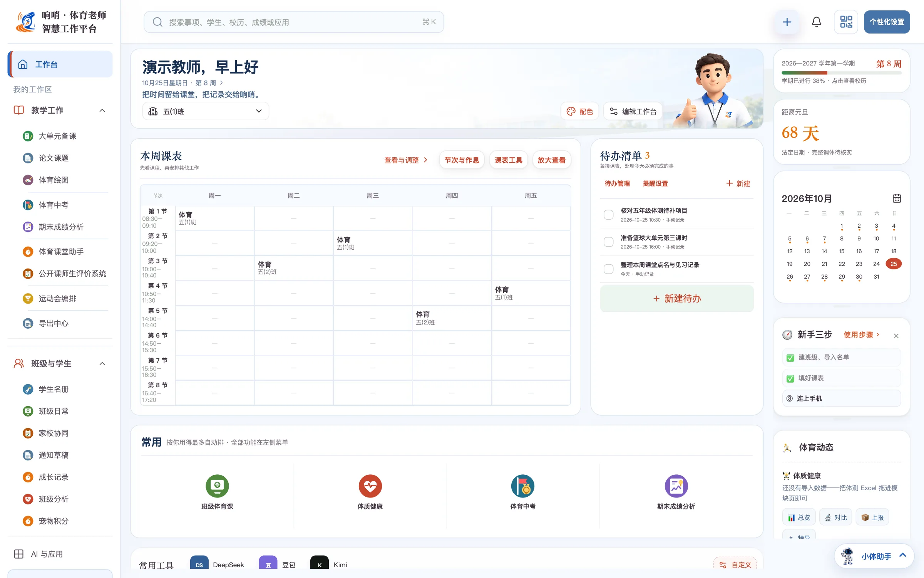Expand 使用步骤 link
Image resolution: width=924 pixels, height=578 pixels.
click(x=861, y=334)
